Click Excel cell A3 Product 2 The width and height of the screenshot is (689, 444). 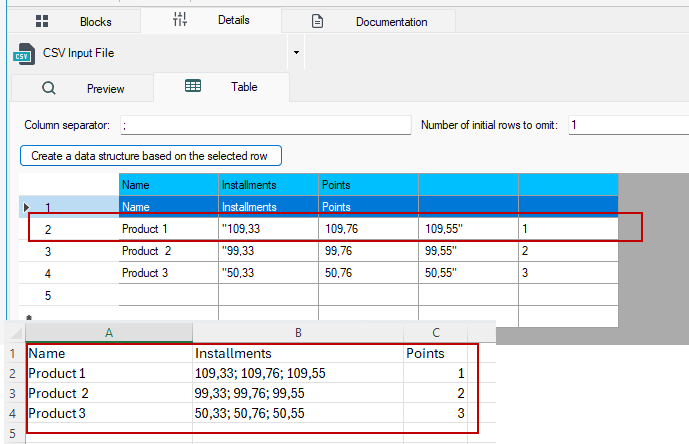pyautogui.click(x=109, y=393)
